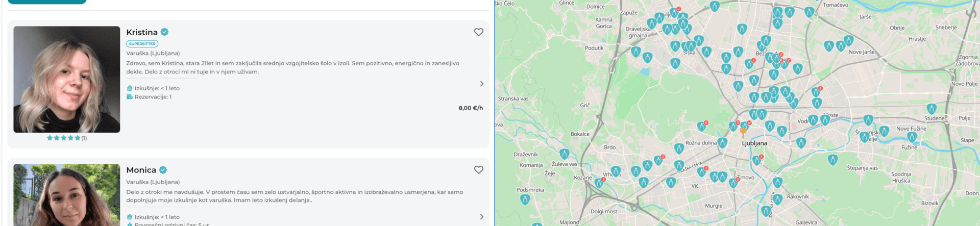Open Kristina's profile photo

(67, 80)
